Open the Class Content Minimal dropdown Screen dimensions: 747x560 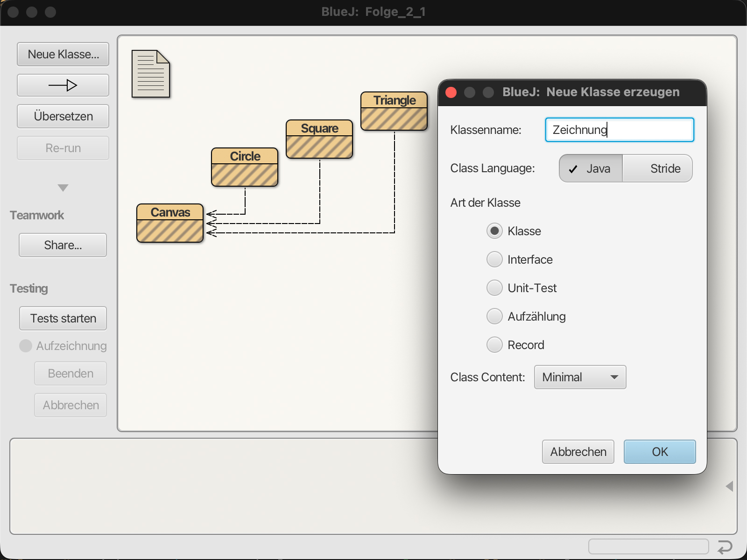580,377
